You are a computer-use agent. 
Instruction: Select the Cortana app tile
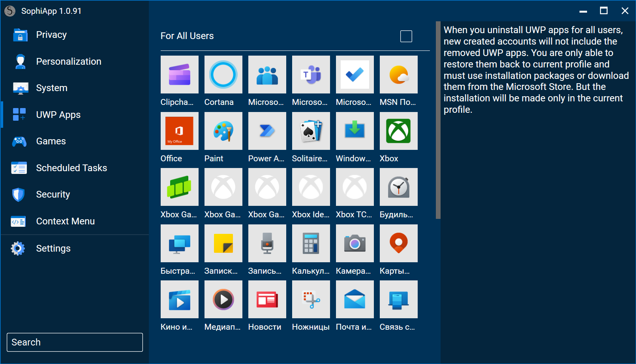223,75
